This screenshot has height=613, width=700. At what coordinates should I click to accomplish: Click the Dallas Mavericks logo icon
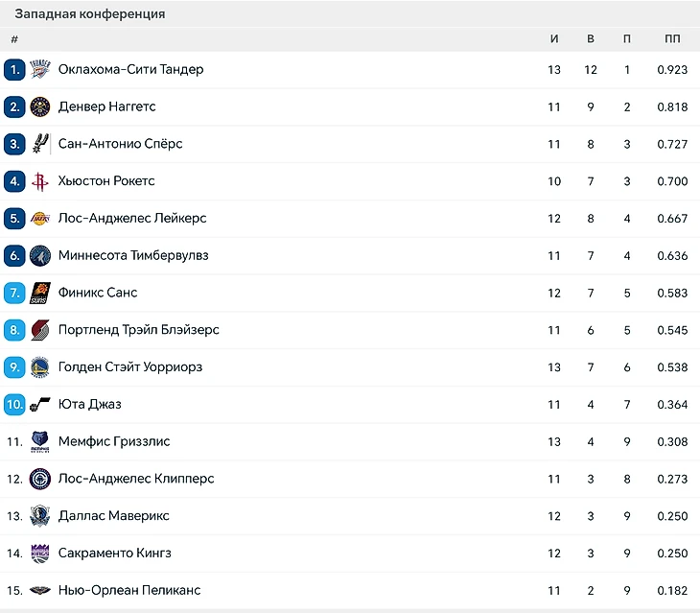[x=39, y=516]
